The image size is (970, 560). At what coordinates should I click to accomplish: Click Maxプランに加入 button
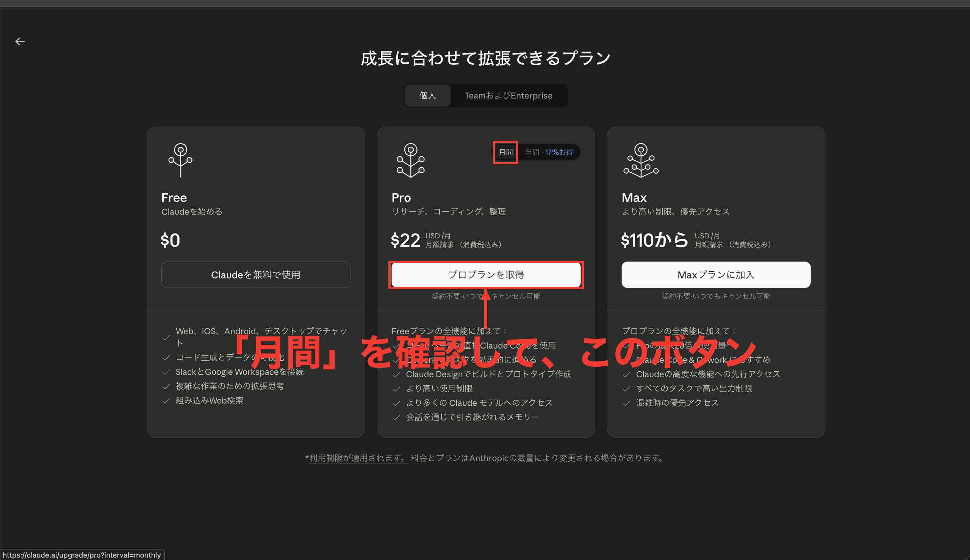(716, 275)
